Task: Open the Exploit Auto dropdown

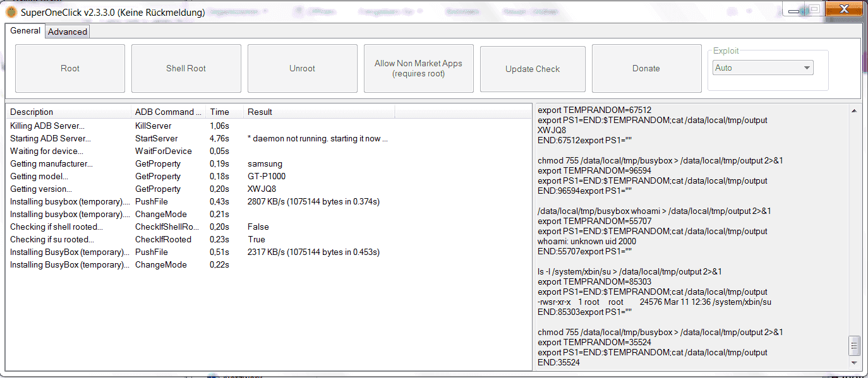Action: coord(763,68)
